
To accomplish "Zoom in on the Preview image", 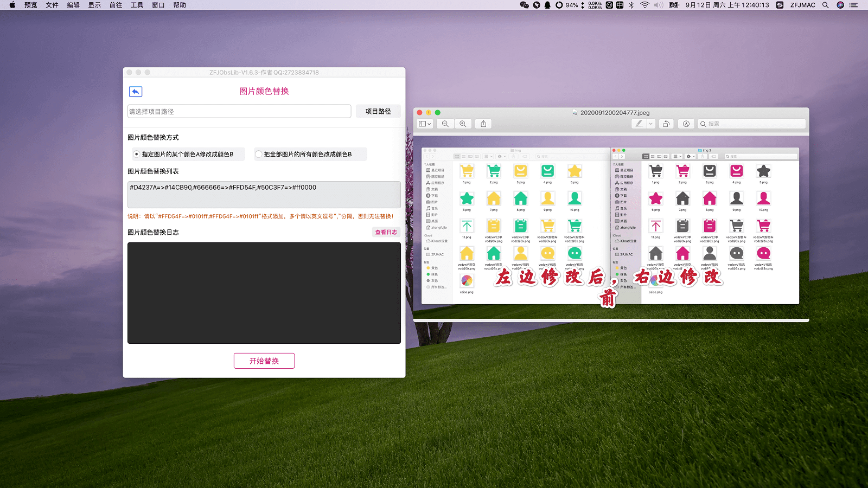I will pyautogui.click(x=463, y=124).
